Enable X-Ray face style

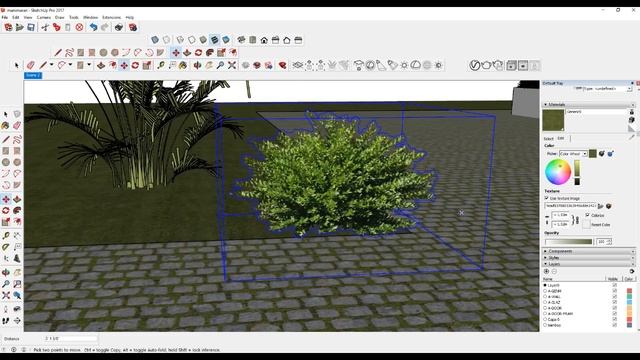coord(155,40)
